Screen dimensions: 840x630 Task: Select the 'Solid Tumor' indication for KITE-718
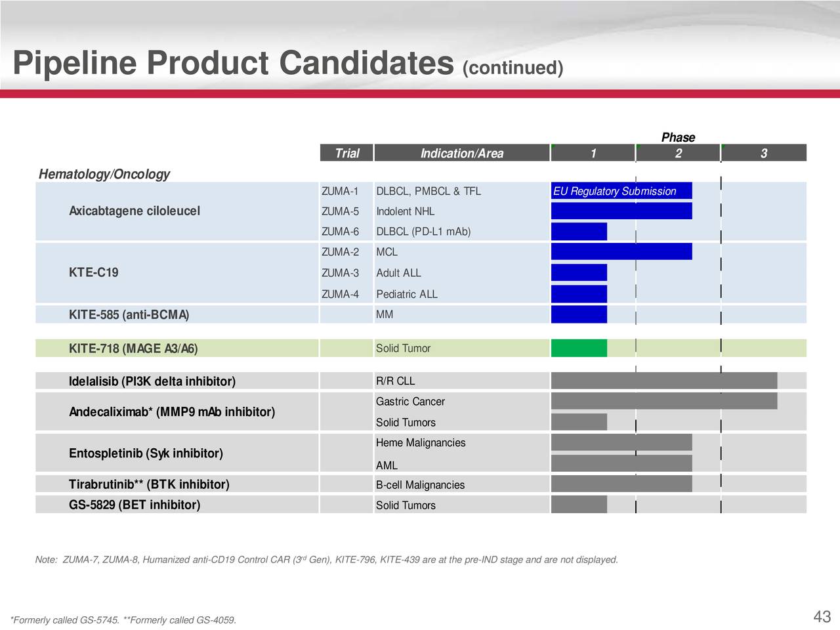(x=403, y=348)
